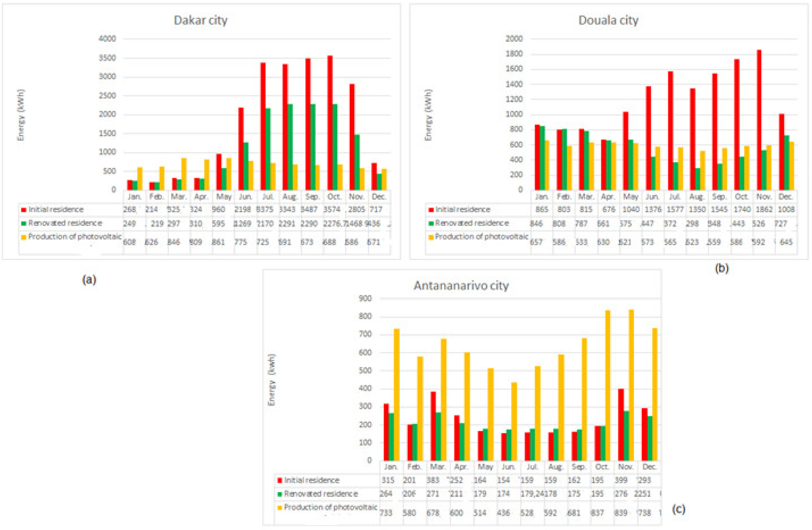
Task: Select the Antananarivo city chart title
Action: (461, 285)
